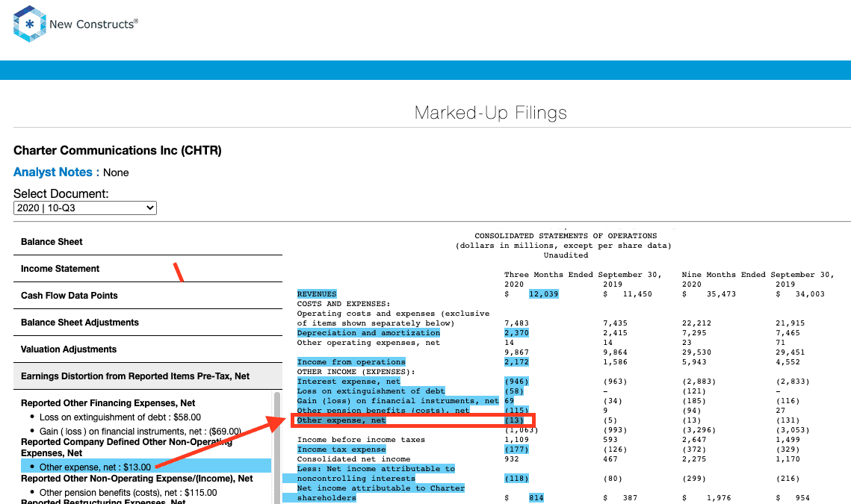851x504 pixels.
Task: Click highlighted 'Income from operations' label
Action: pos(351,362)
